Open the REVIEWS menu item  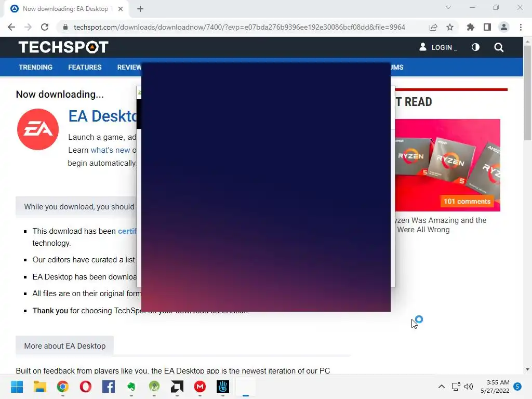click(129, 67)
